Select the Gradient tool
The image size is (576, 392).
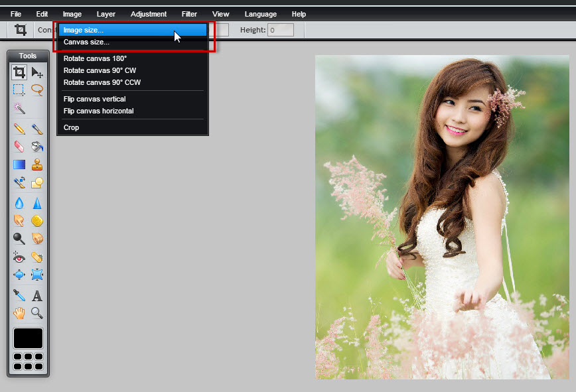click(x=19, y=164)
